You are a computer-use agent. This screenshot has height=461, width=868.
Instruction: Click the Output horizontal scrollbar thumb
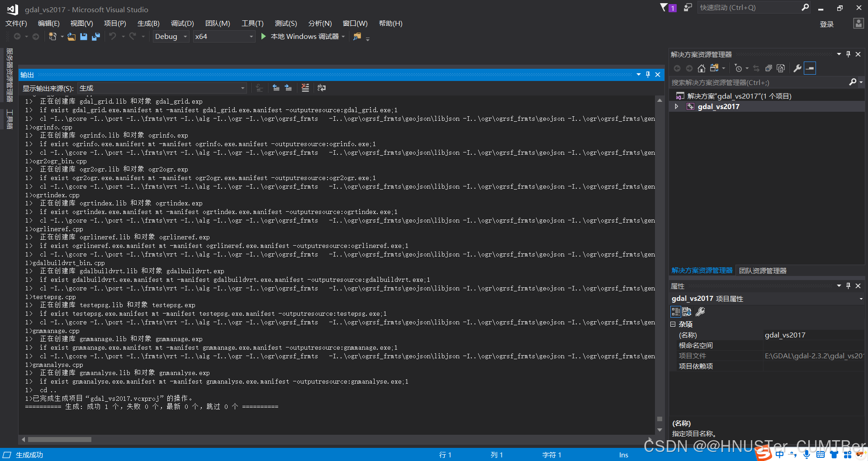[60, 439]
